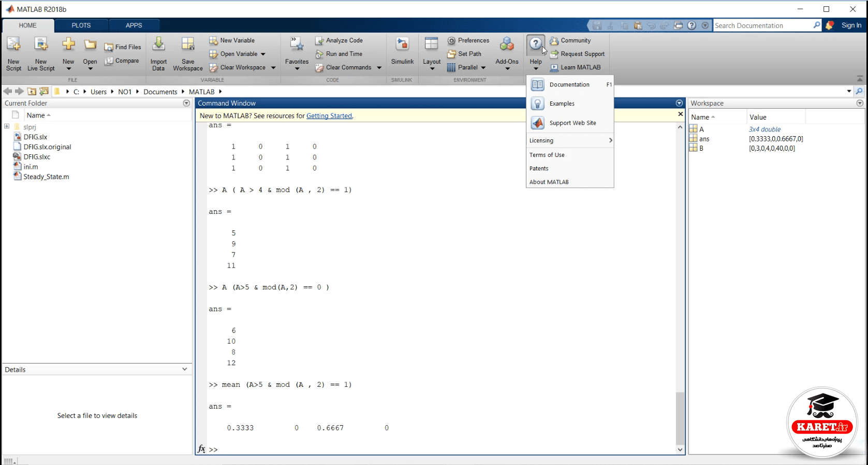Open Set Path dialog

coord(464,54)
